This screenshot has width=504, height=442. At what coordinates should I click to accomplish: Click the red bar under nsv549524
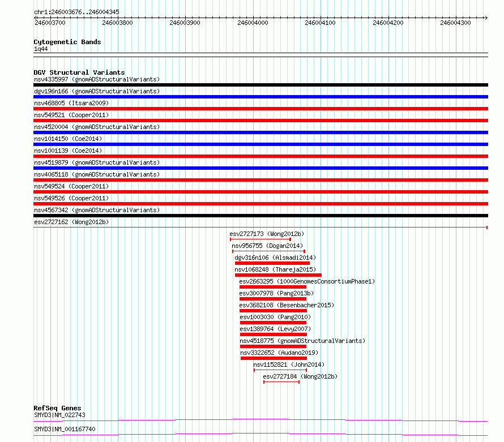click(x=260, y=192)
